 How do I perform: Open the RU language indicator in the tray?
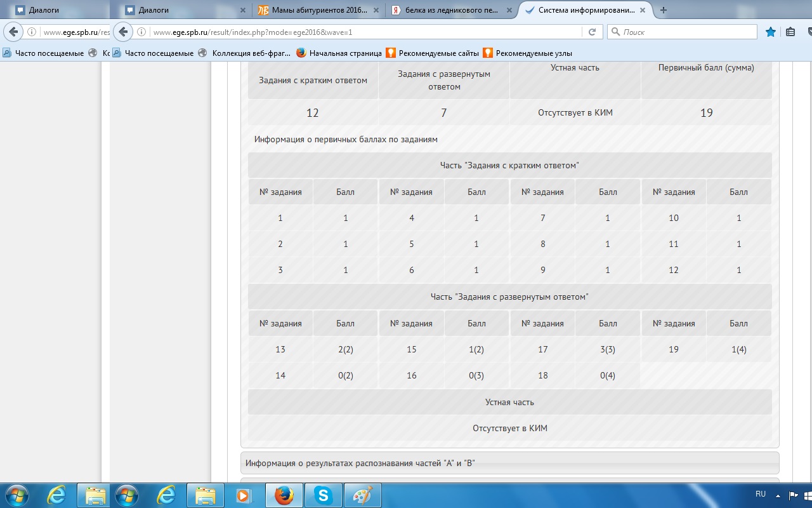click(761, 494)
